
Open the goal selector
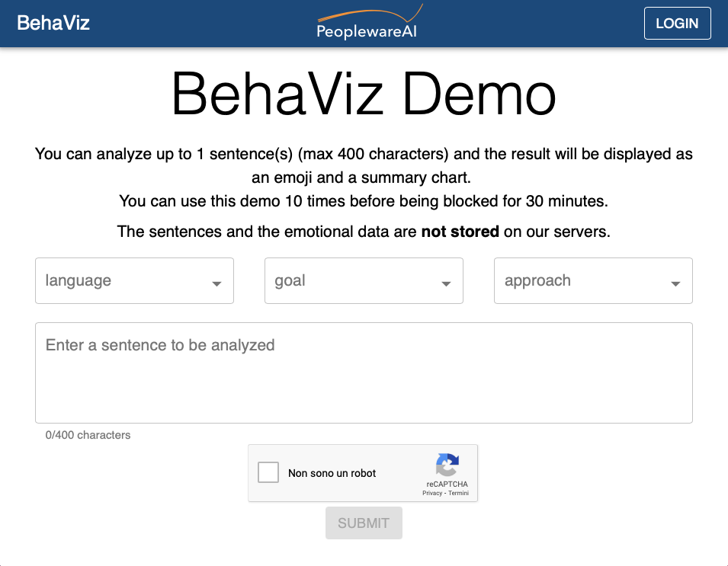coord(364,281)
